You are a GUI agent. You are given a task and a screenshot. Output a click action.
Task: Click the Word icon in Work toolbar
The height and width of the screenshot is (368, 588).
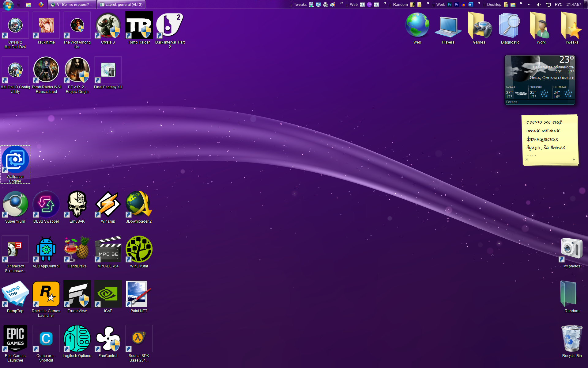coord(470,5)
